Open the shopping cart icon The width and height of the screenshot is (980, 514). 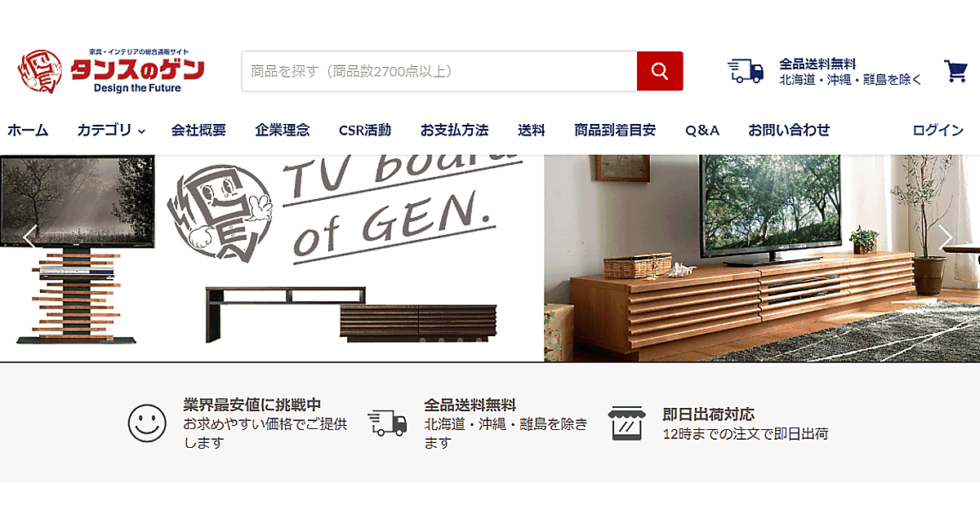956,72
